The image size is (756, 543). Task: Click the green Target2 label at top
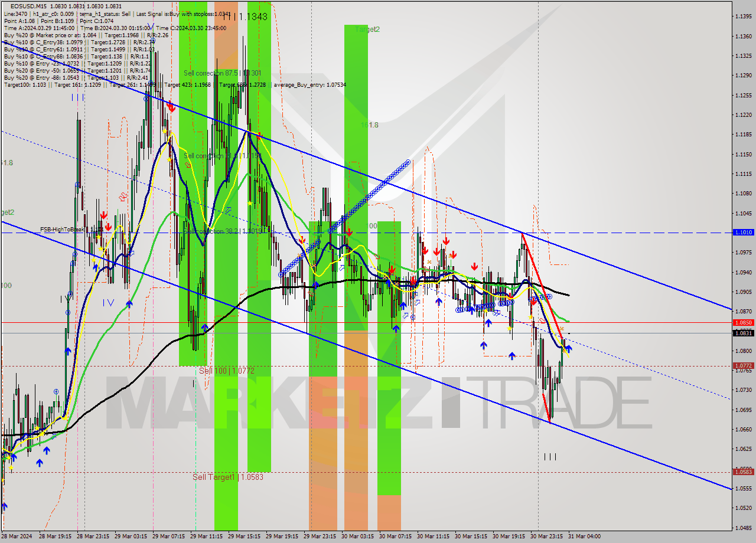(367, 29)
